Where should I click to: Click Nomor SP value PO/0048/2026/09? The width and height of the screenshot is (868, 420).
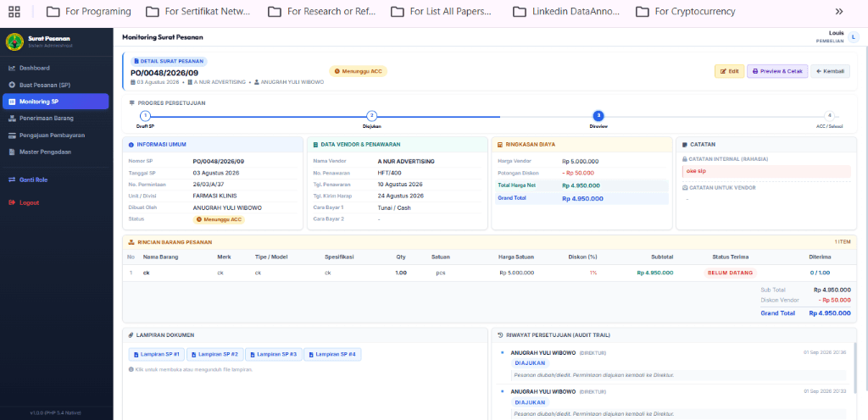(x=218, y=162)
